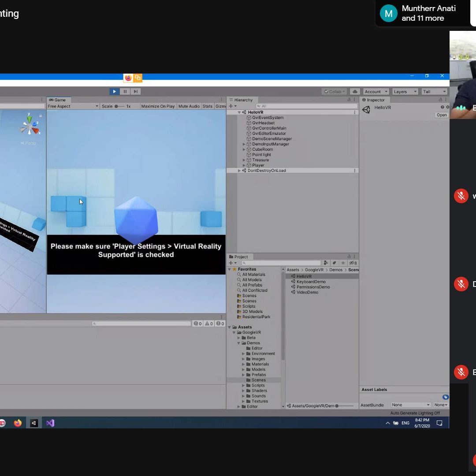Open the Free Aspect dropdown
This screenshot has width=476, height=476.
point(73,106)
